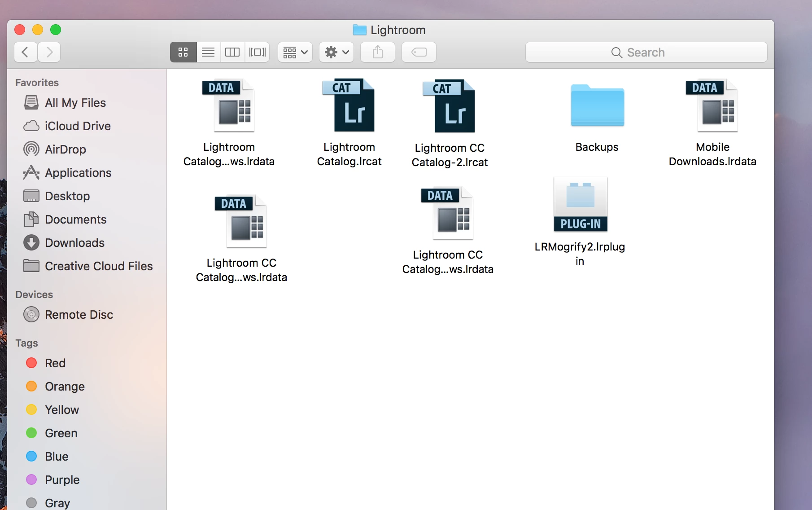Click the "LRMogrify2.lrplugin" name label
Image resolution: width=812 pixels, height=510 pixels.
coord(580,254)
